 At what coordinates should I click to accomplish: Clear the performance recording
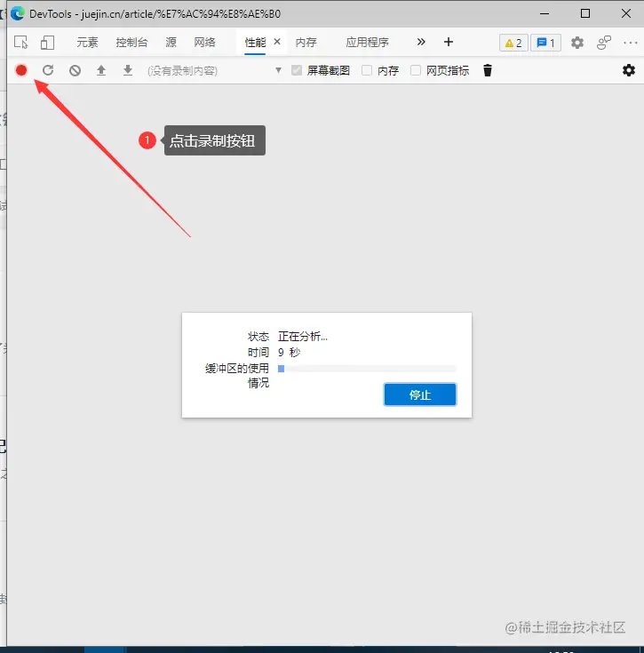(75, 70)
